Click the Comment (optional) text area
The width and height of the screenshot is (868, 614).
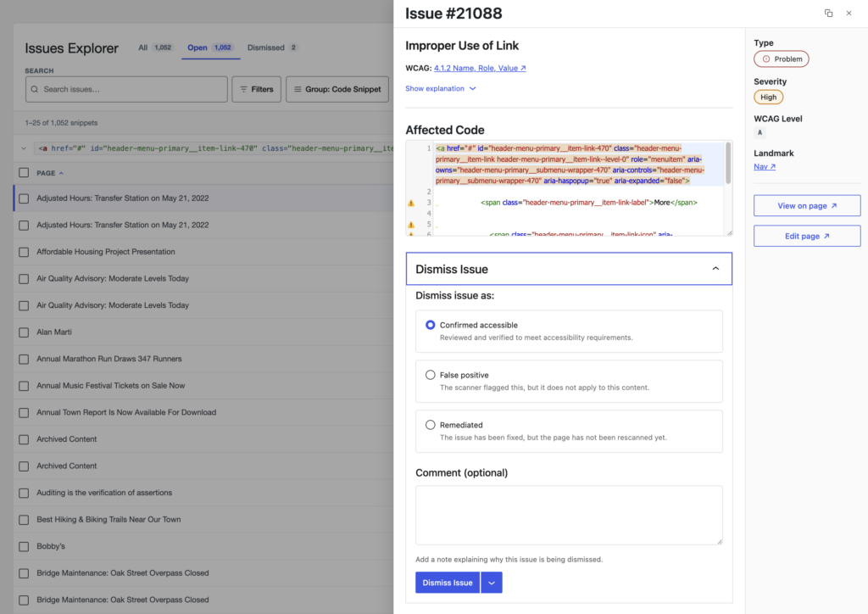[569, 516]
